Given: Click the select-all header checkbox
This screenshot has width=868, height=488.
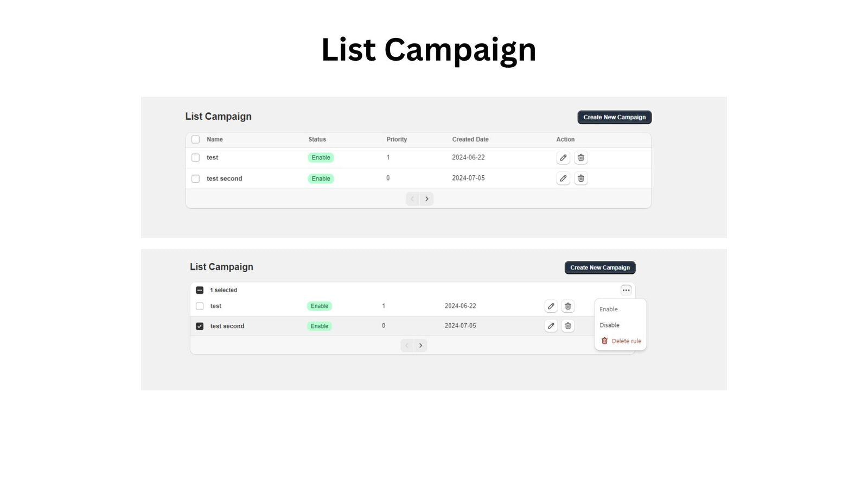Looking at the screenshot, I should point(195,139).
